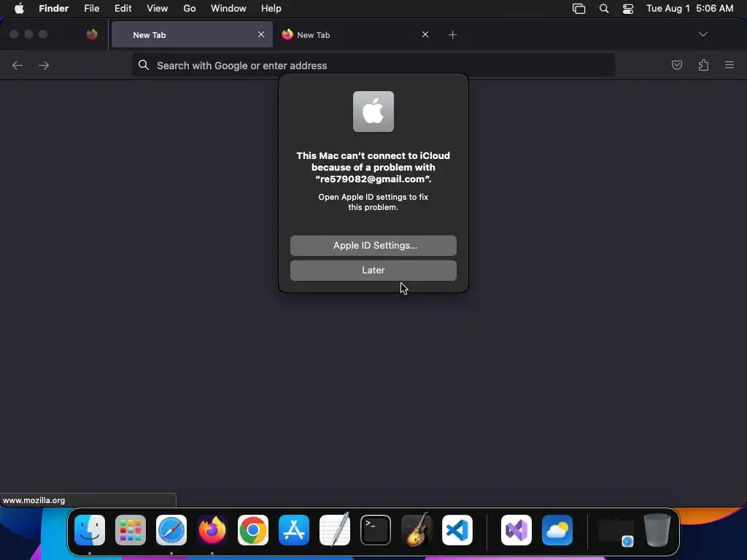Switch to the first New Tab
The height and width of the screenshot is (560, 747).
[x=192, y=35]
